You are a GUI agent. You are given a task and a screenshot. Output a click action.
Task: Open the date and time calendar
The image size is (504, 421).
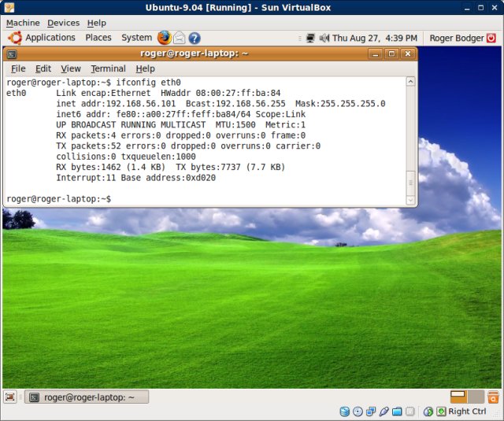pos(375,39)
